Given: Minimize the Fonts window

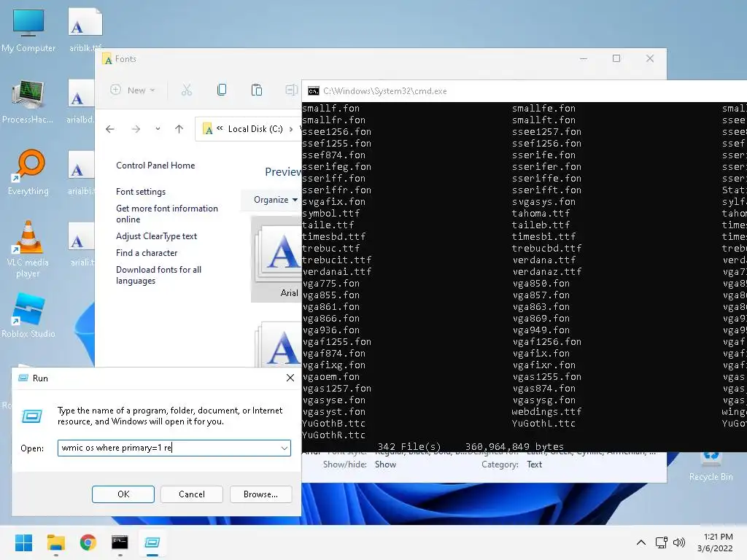Looking at the screenshot, I should pos(583,58).
